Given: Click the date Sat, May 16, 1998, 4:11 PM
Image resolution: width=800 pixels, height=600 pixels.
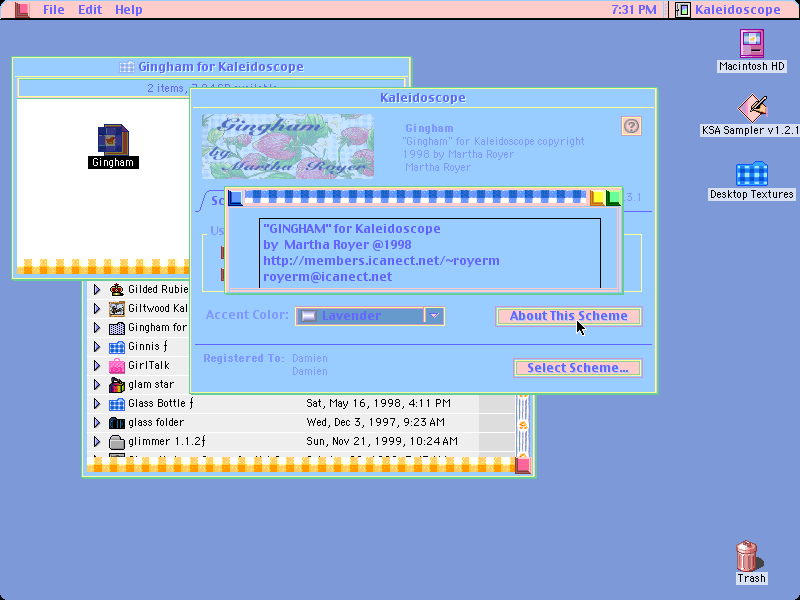Looking at the screenshot, I should click(379, 404).
